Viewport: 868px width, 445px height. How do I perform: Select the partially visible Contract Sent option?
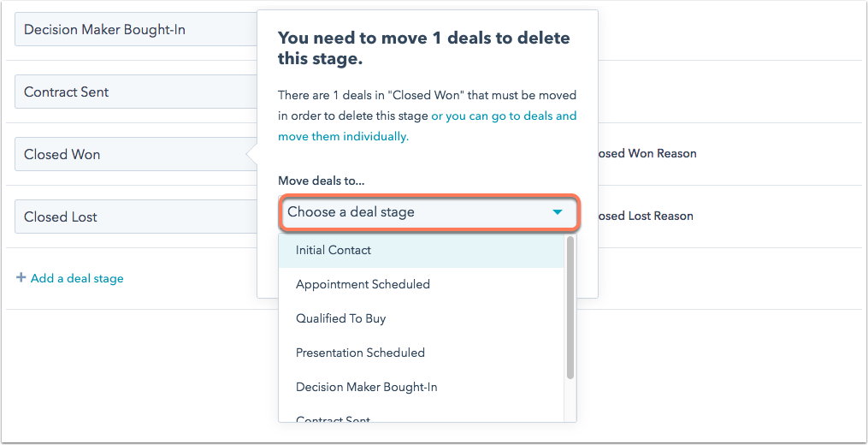click(x=333, y=418)
